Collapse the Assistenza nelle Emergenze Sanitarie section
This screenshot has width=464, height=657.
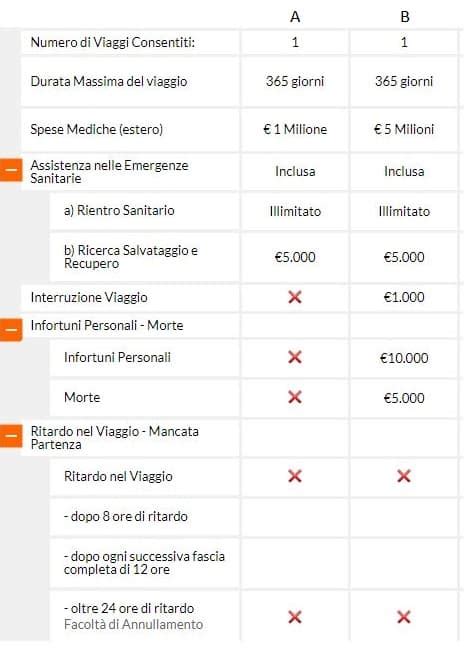tap(11, 170)
